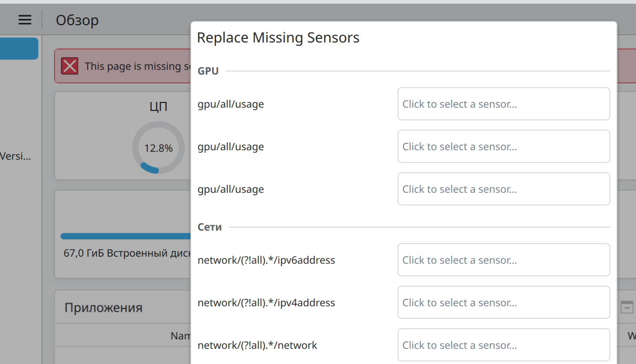Click the disk usage bar for Встроенный диск

click(x=125, y=236)
